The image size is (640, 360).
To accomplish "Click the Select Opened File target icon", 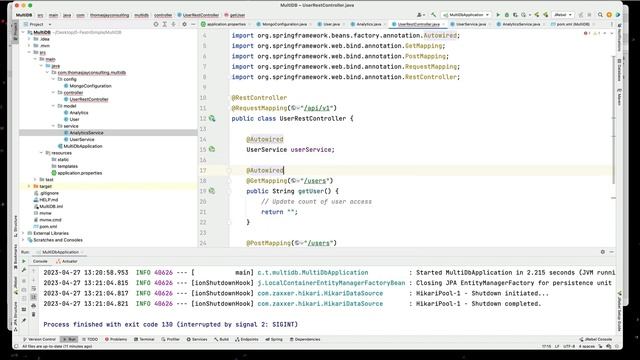I will 156,24.
